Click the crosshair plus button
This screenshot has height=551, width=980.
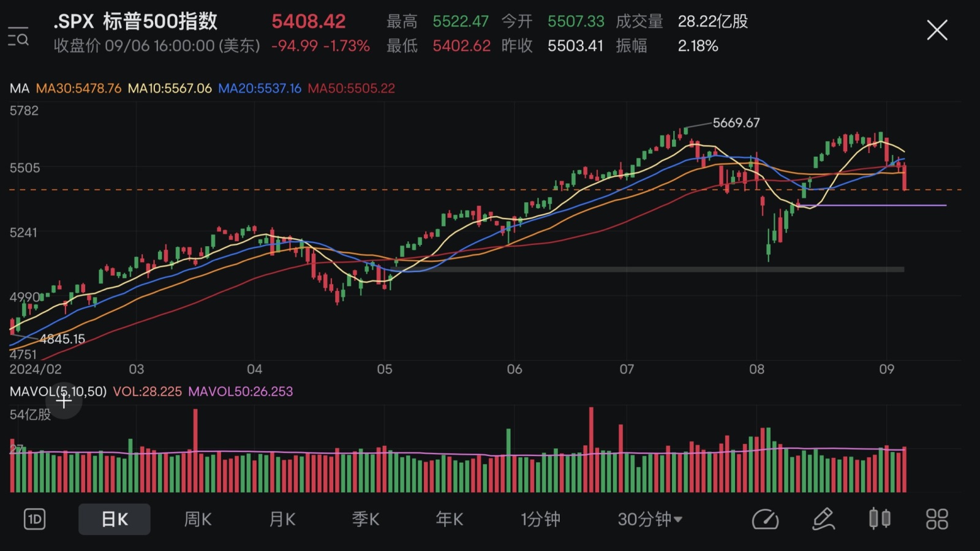click(64, 401)
